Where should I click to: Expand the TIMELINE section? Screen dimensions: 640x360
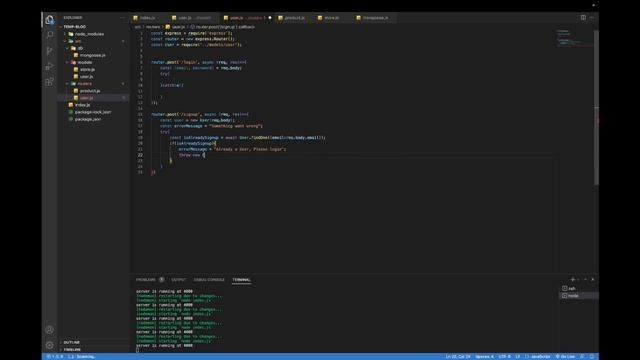[72, 349]
